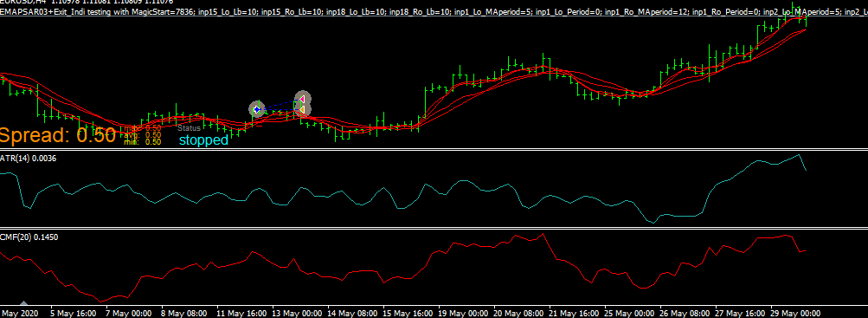Click the 'CMF(20) 0.1450' indicator label

(x=29, y=237)
